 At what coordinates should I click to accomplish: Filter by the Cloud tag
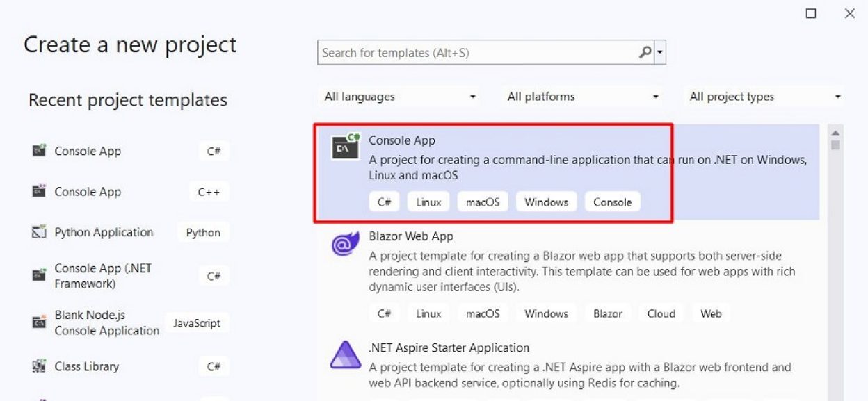point(661,313)
